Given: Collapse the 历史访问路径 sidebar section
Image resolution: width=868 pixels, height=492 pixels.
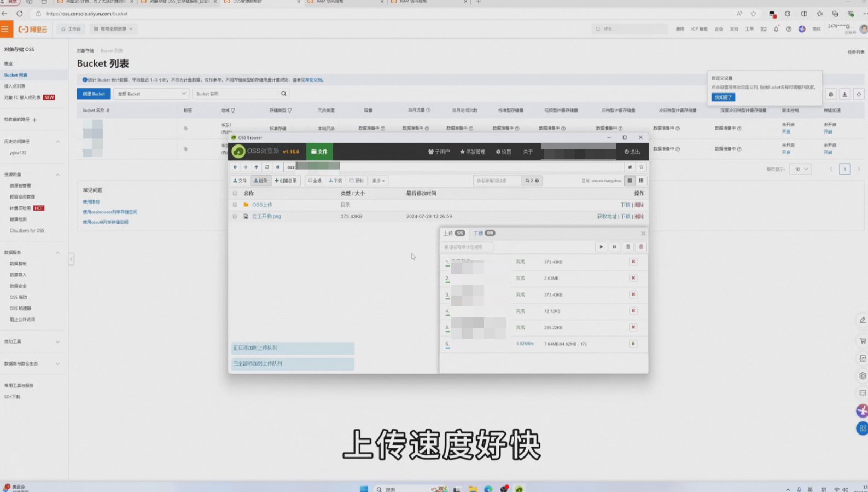Looking at the screenshot, I should coord(57,142).
